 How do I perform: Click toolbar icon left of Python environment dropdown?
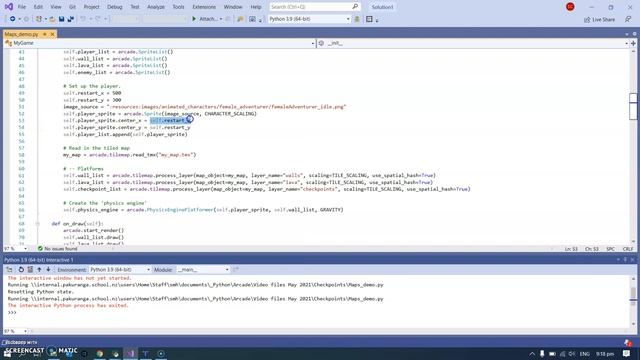(x=252, y=19)
